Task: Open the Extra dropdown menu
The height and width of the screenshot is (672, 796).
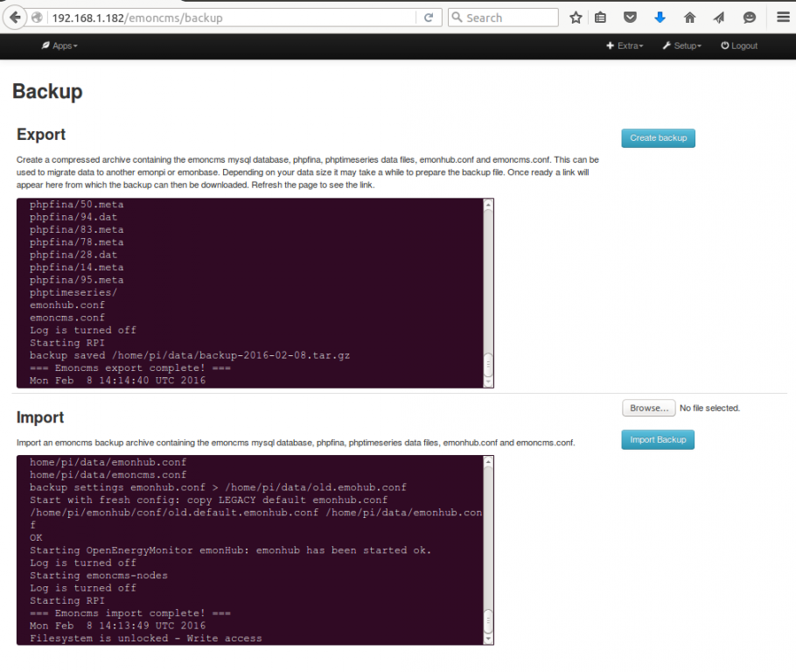Action: click(x=625, y=45)
